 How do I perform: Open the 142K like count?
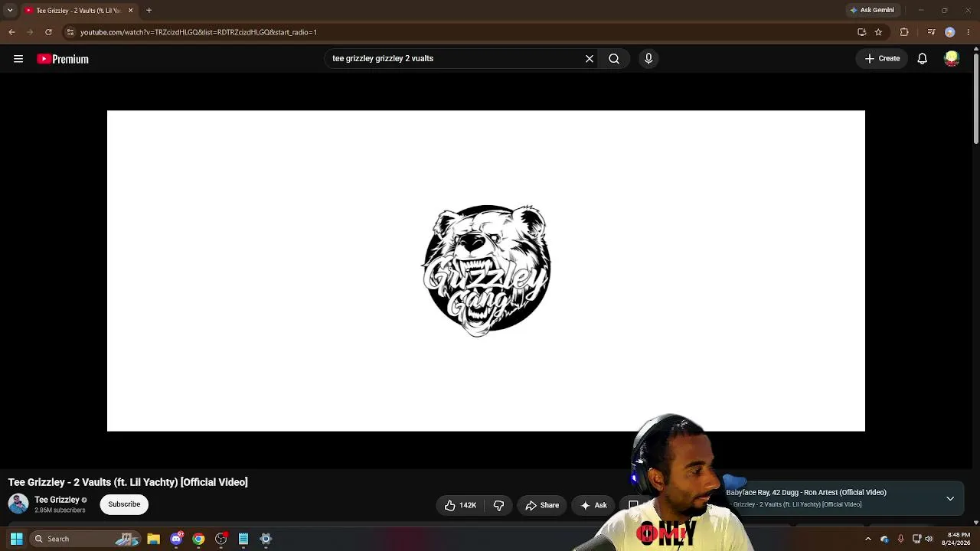[x=468, y=505]
